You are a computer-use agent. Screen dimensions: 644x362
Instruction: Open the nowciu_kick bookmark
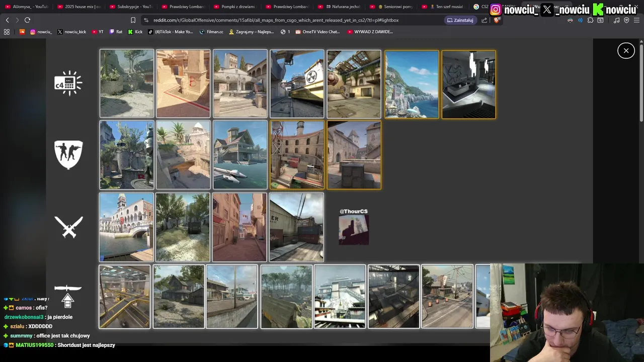(71, 32)
